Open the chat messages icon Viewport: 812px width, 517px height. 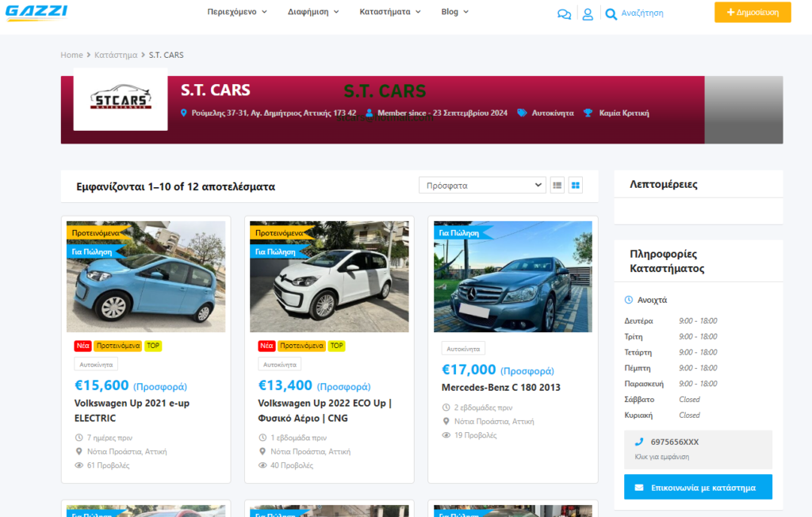[564, 14]
